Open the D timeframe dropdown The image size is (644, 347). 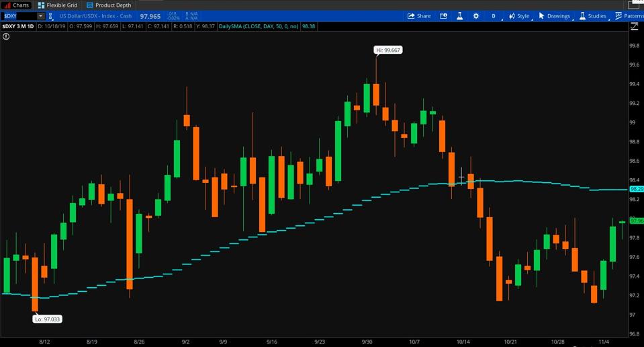[494, 16]
